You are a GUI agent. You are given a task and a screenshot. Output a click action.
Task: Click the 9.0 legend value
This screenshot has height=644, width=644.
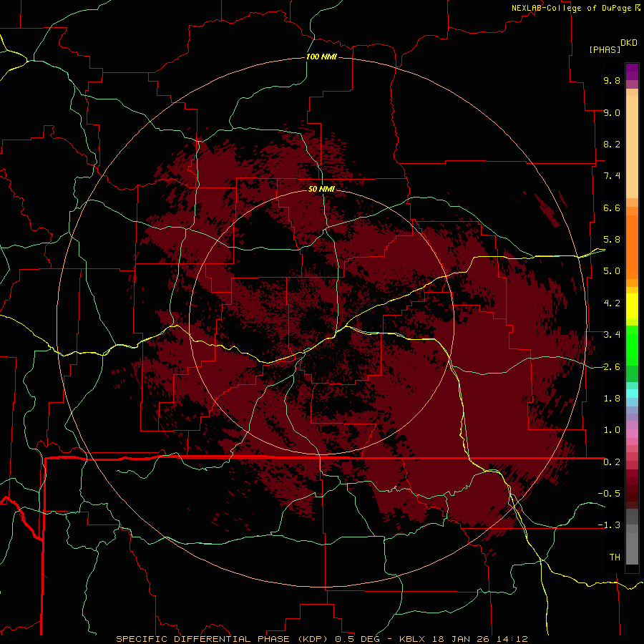coord(612,112)
